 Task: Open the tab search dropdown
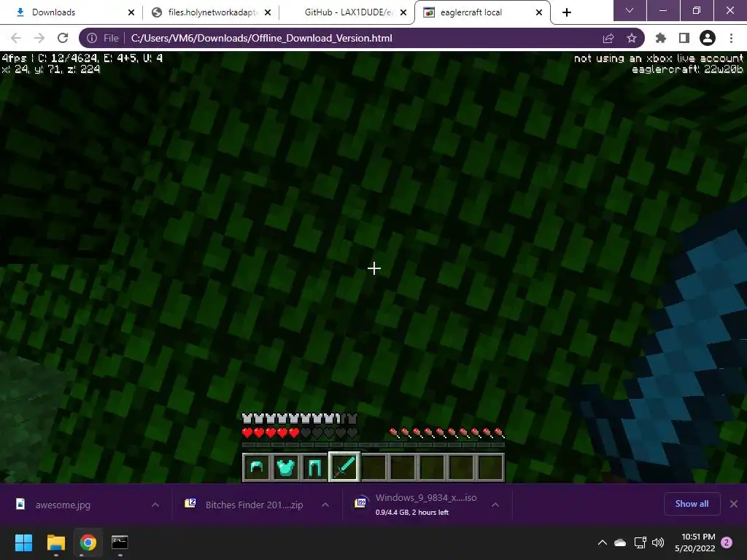[x=630, y=10]
